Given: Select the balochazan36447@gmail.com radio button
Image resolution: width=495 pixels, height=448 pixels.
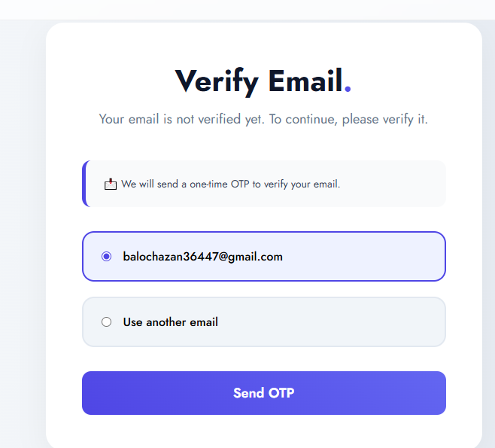Looking at the screenshot, I should coord(106,256).
